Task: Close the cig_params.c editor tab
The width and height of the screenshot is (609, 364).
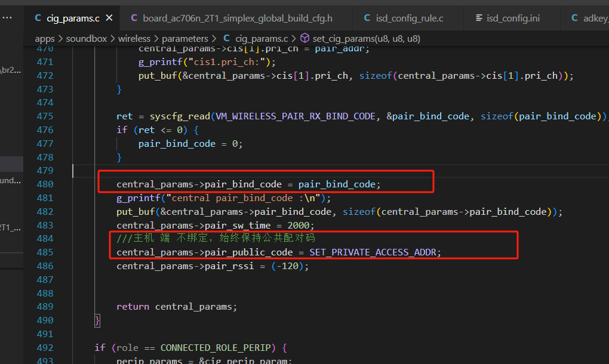Action: point(109,18)
